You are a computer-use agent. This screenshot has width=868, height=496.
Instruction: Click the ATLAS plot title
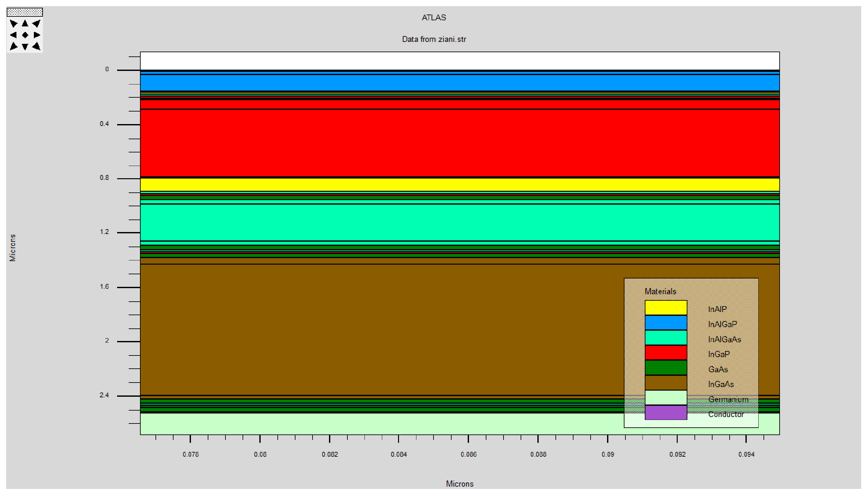[434, 18]
